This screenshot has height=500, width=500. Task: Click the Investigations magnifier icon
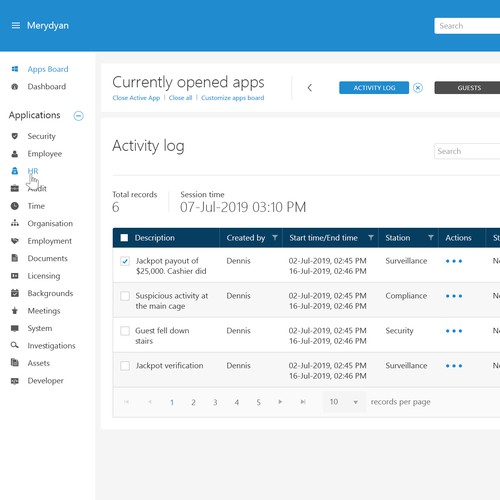pos(15,345)
